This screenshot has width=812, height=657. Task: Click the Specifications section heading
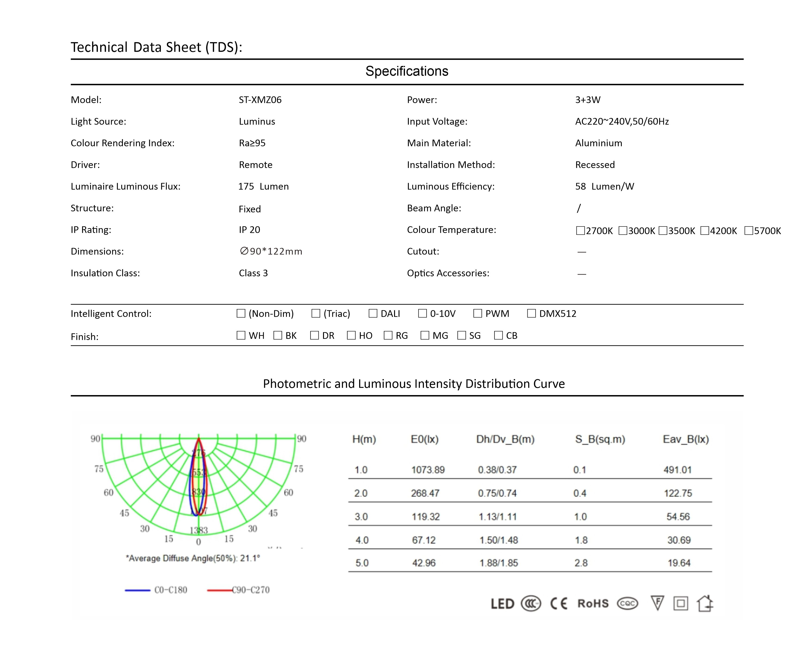tap(406, 71)
